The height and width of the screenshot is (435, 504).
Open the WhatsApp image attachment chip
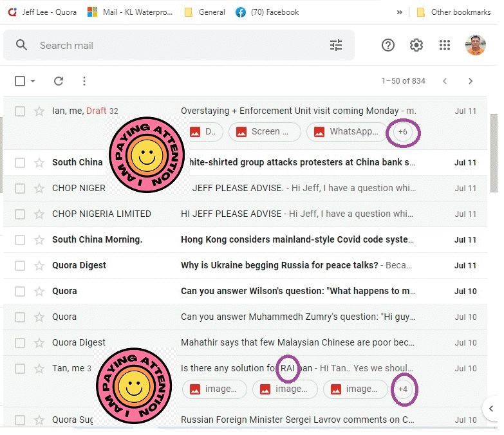(346, 132)
